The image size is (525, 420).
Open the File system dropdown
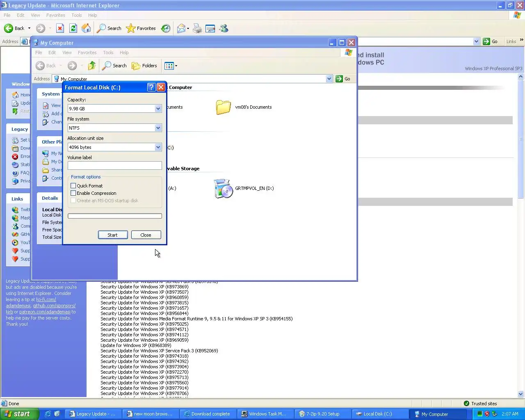click(x=158, y=128)
